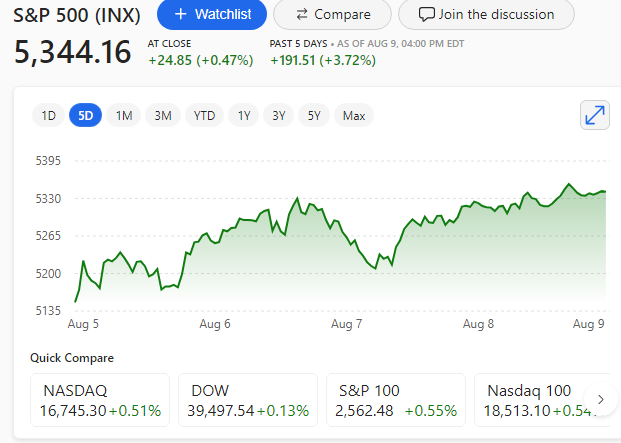This screenshot has width=621, height=443.
Task: Click the 5135 y-axis label
Action: [x=48, y=311]
